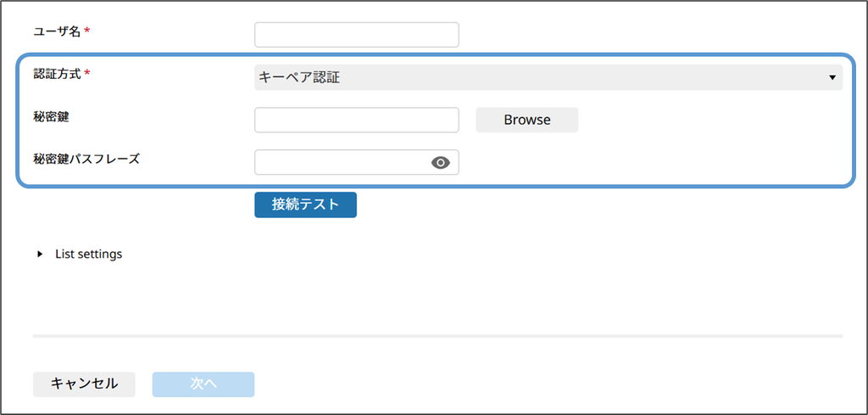Screen dimensions: 868x415
Task: Click the horizontal divider above キャンセル
Action: pyautogui.click(x=437, y=336)
